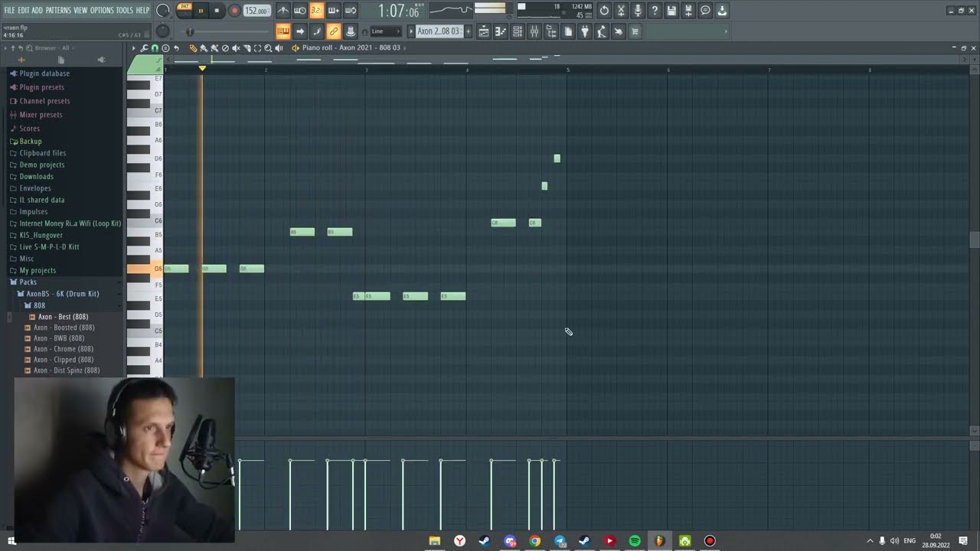Image resolution: width=980 pixels, height=551 pixels.
Task: Select the Playback speaker tool in piano roll
Action: [x=279, y=48]
